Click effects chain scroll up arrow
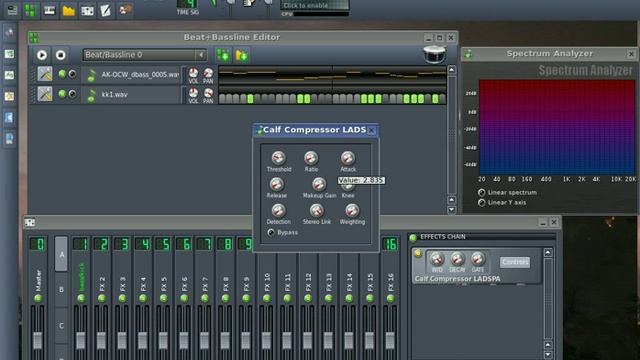This screenshot has width=640, height=360. point(548,253)
